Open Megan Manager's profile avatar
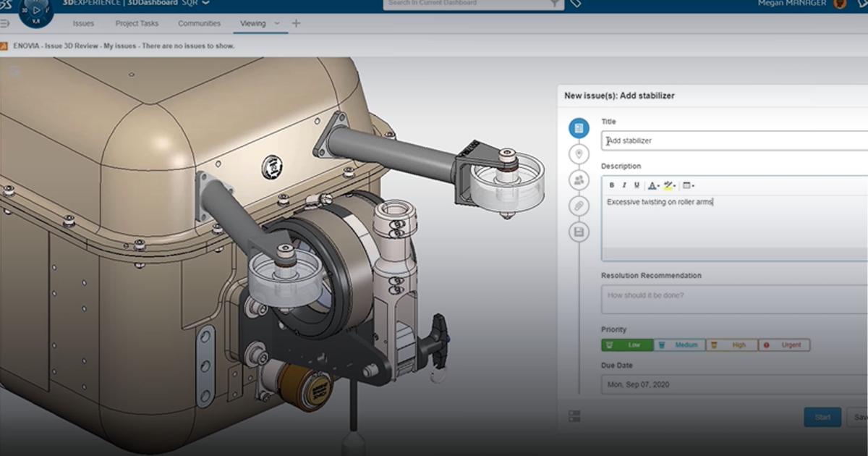This screenshot has width=868, height=456. pyautogui.click(x=839, y=4)
